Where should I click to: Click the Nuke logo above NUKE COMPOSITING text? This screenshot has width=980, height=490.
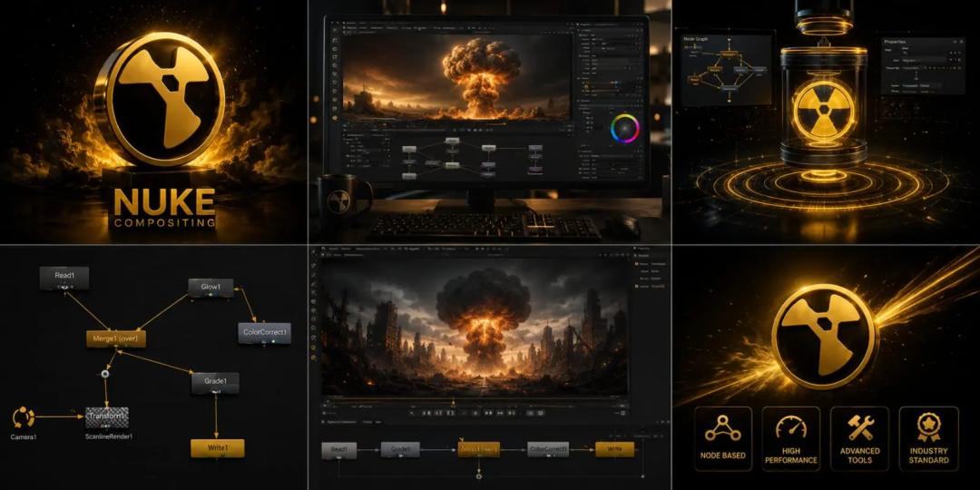[161, 100]
